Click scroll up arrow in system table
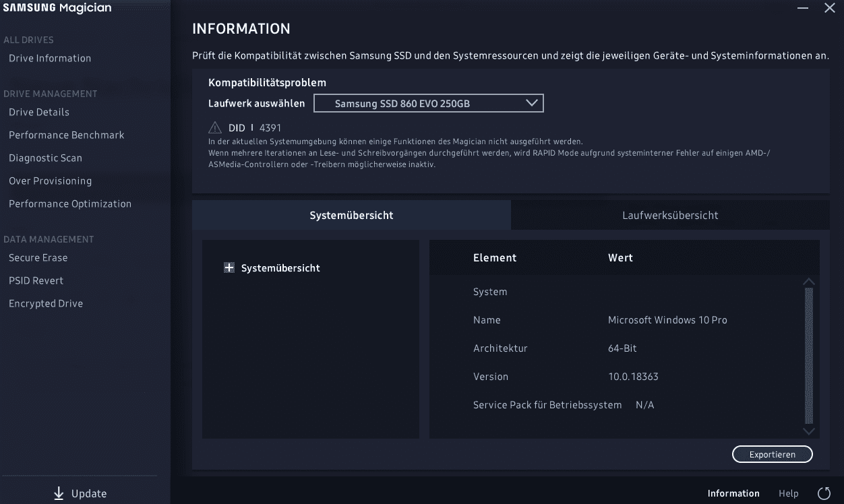The width and height of the screenshot is (844, 504). point(809,282)
